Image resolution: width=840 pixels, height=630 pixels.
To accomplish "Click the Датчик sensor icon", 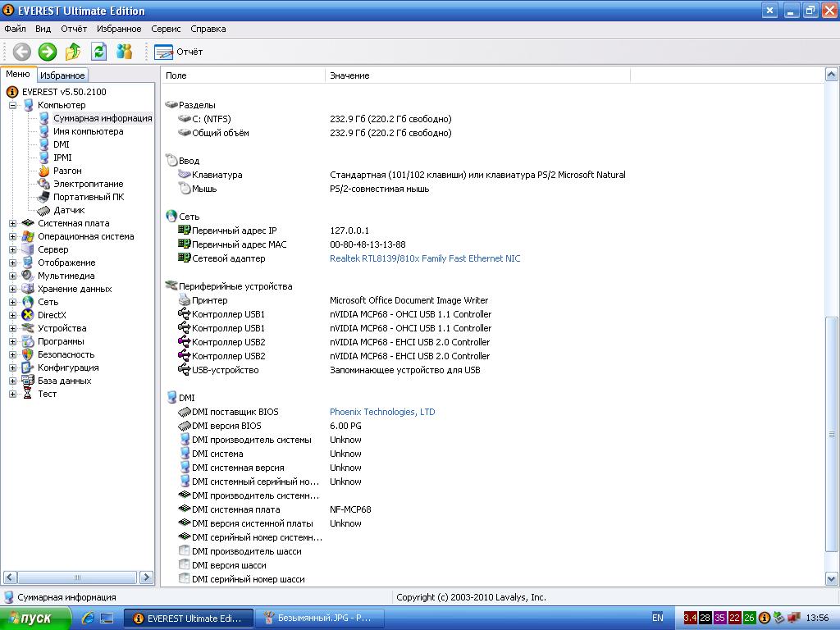I will click(44, 211).
